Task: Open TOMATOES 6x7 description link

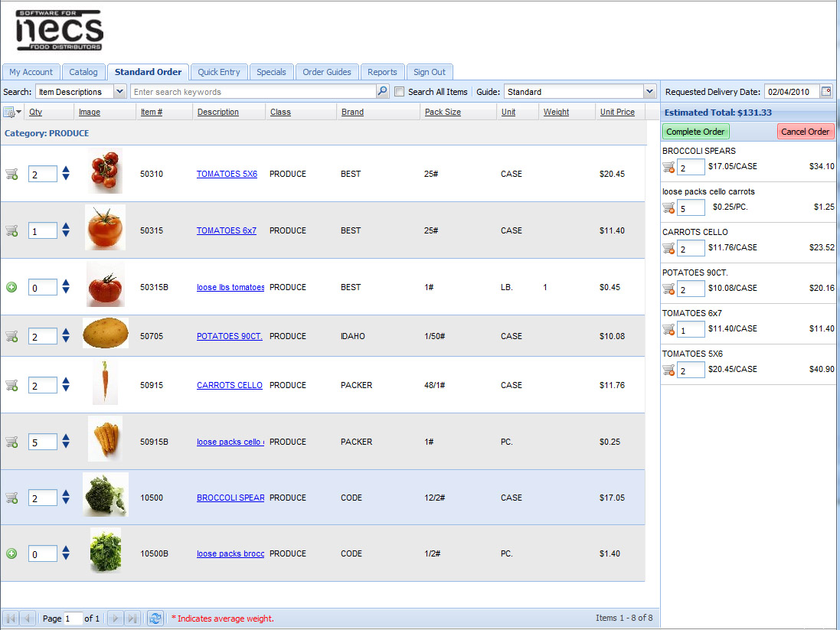Action: [226, 230]
